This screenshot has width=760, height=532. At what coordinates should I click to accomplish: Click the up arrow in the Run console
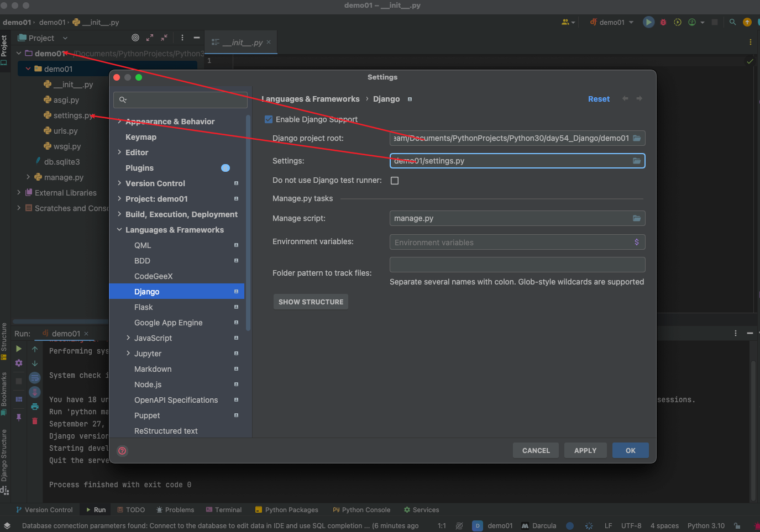coord(35,349)
